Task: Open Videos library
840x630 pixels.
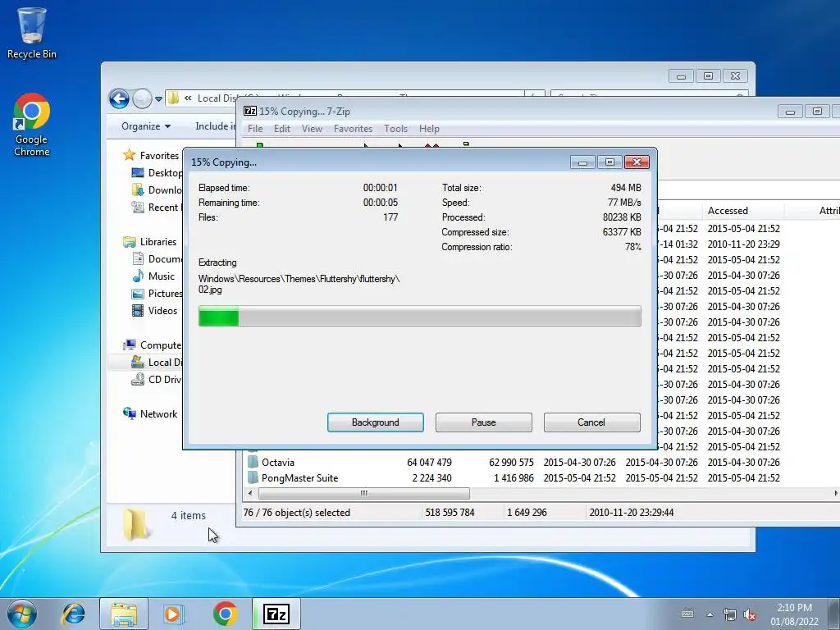Action: tap(162, 311)
